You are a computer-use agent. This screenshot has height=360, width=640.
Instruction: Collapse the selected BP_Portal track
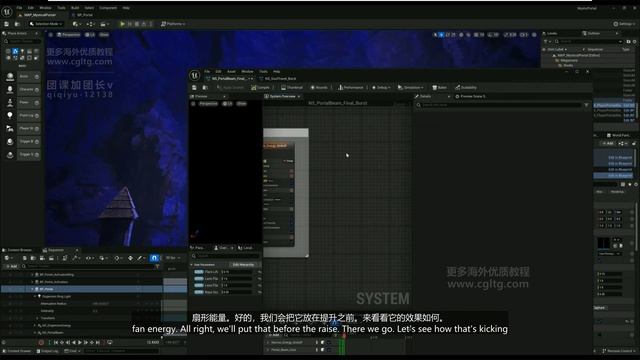pyautogui.click(x=32, y=289)
